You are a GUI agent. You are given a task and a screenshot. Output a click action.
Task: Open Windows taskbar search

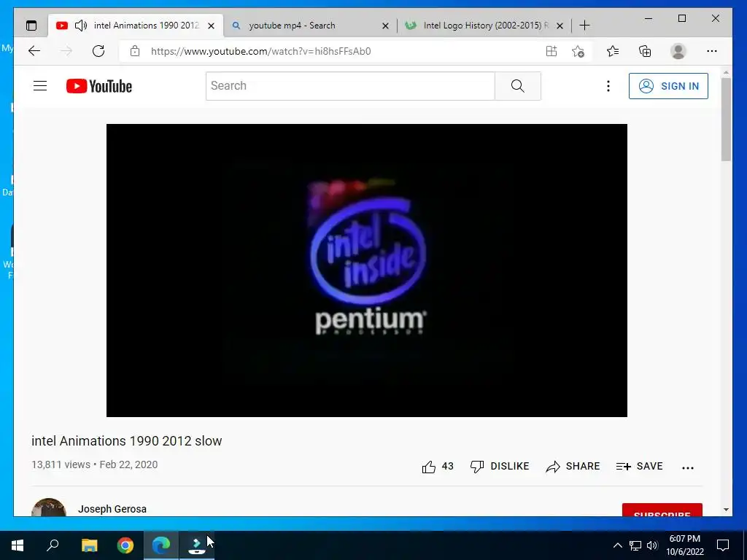click(x=53, y=545)
